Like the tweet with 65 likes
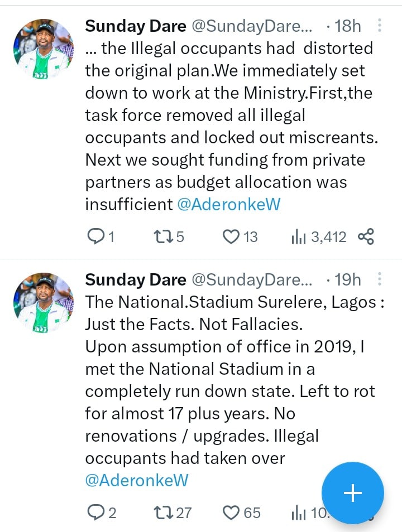The height and width of the screenshot is (532, 402). (231, 512)
